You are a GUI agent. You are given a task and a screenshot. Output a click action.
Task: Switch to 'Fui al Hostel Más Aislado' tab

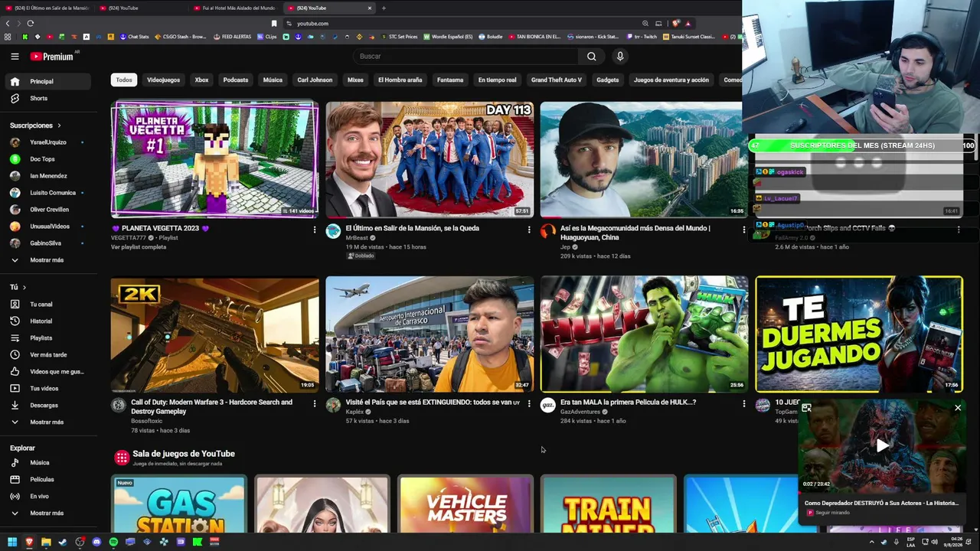coord(235,8)
